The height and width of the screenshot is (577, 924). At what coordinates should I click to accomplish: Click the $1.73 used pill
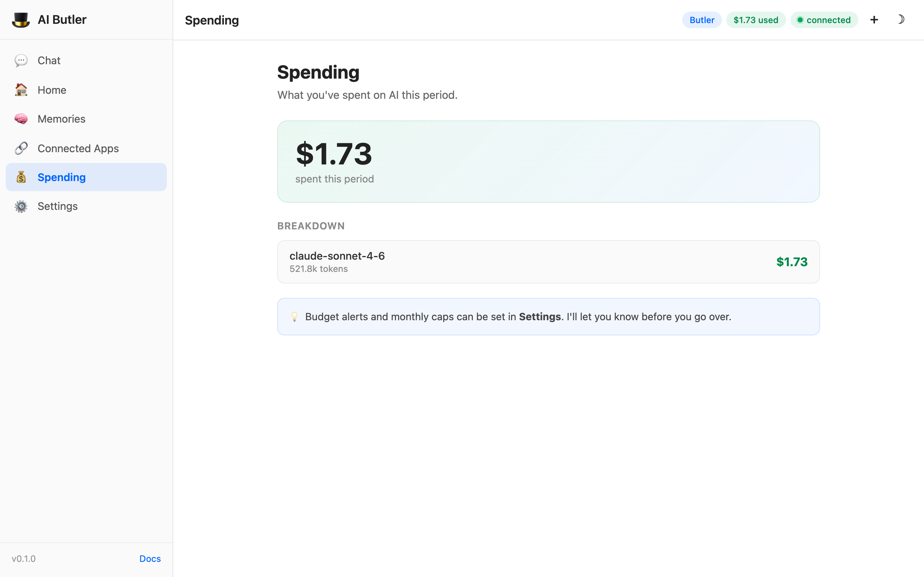[x=755, y=20]
